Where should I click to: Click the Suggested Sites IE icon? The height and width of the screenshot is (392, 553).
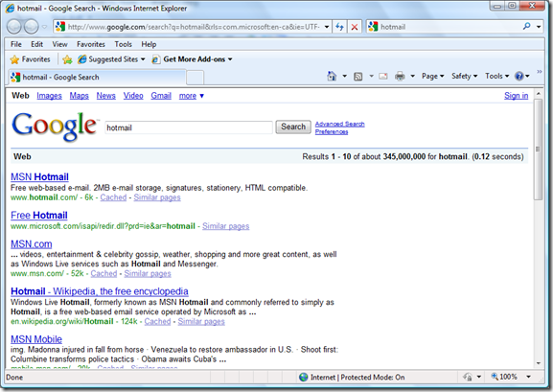[81, 59]
